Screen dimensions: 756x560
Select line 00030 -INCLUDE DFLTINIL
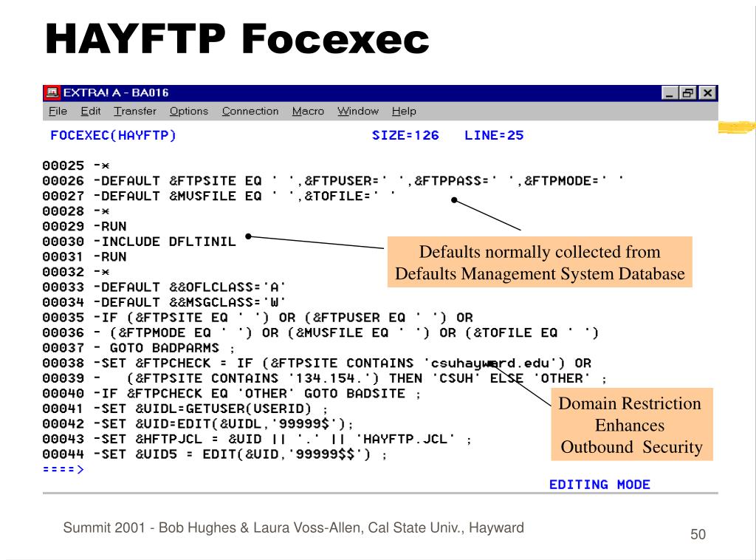click(140, 242)
